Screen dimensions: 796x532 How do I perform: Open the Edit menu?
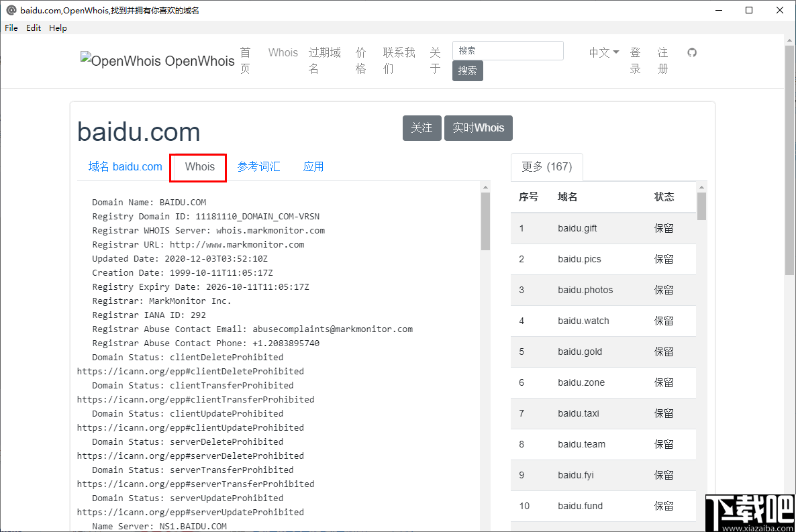(33, 28)
